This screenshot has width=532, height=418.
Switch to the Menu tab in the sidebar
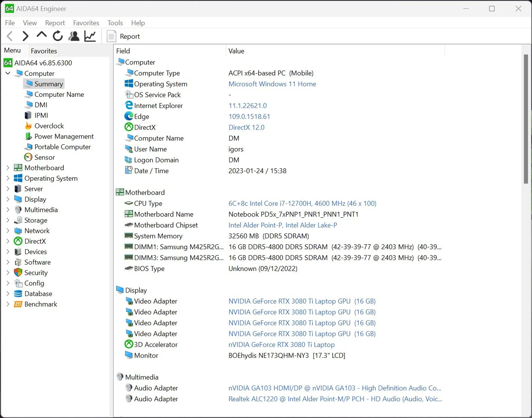(12, 50)
